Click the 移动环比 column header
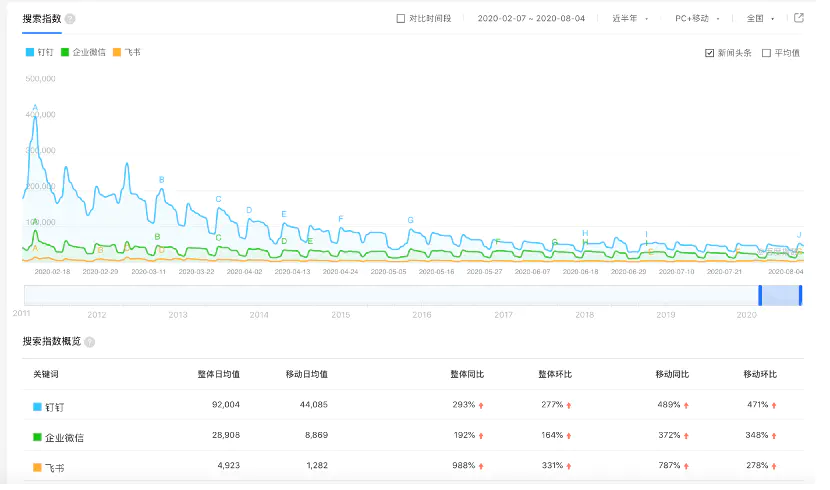 (760, 374)
